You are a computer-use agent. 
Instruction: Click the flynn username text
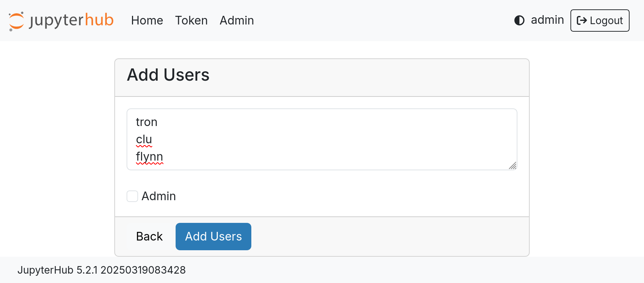coord(150,157)
